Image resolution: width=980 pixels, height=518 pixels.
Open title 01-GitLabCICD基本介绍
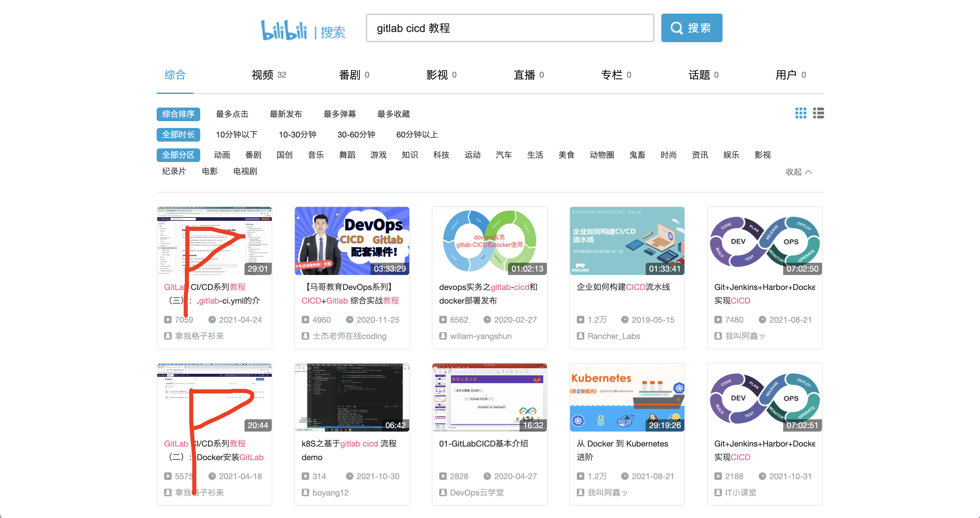pos(484,444)
